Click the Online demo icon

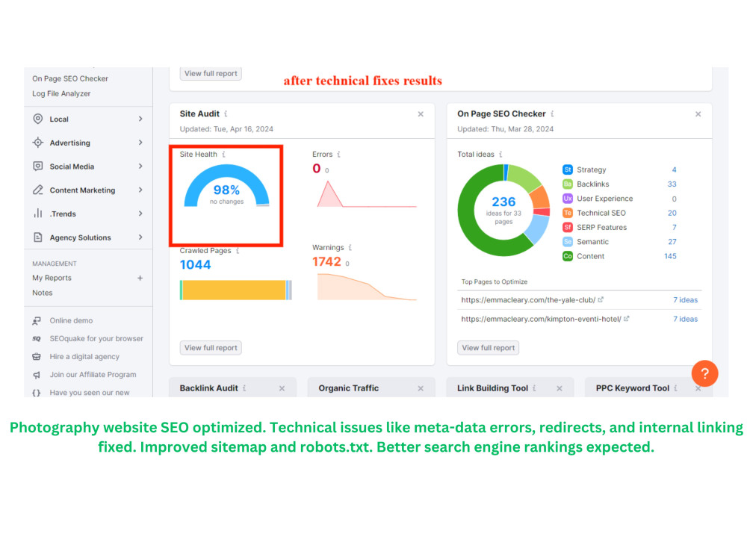(37, 321)
